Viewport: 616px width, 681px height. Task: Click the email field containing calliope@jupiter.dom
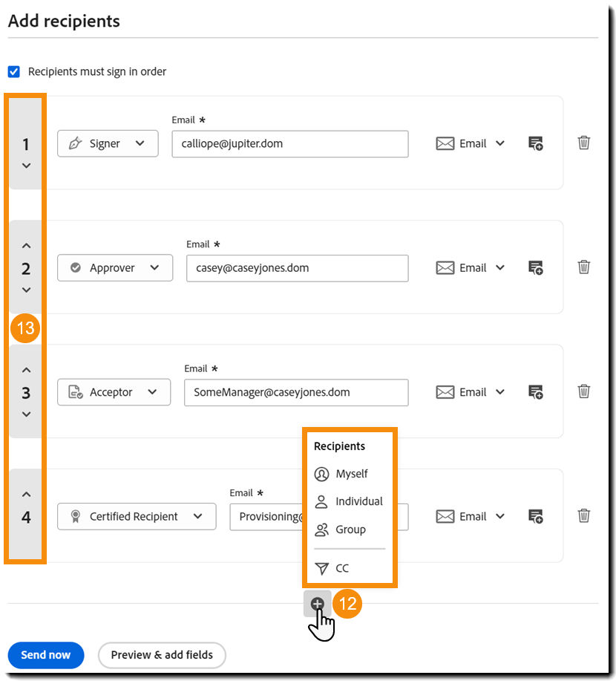(x=289, y=143)
